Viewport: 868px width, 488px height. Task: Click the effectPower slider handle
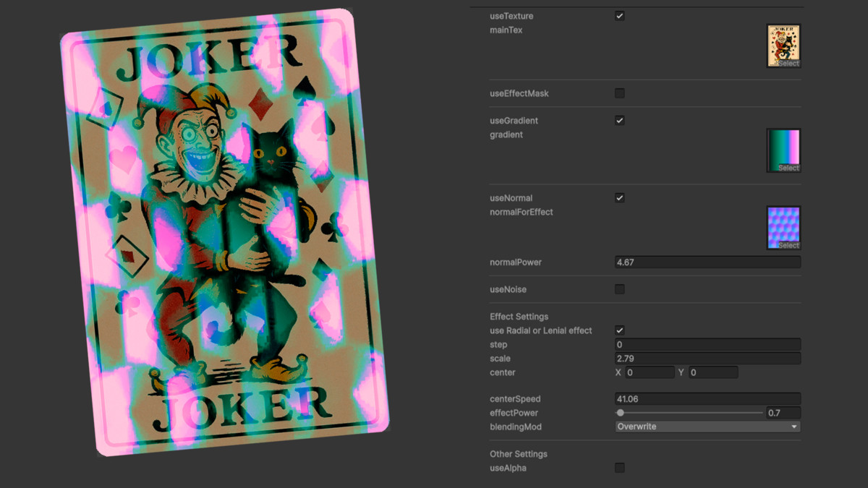(x=620, y=413)
